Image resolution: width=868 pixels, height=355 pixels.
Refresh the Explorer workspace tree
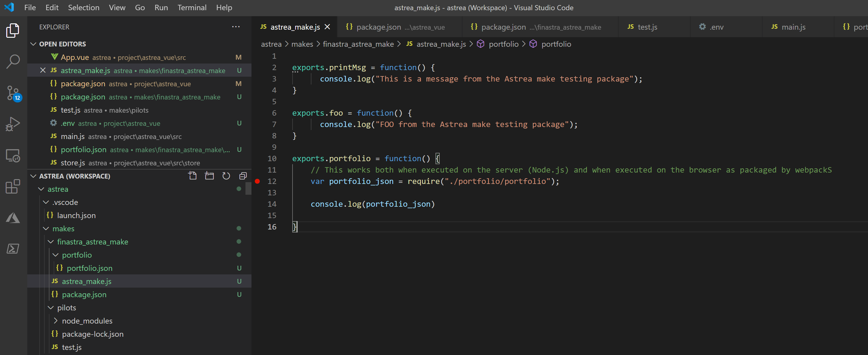[x=226, y=176]
